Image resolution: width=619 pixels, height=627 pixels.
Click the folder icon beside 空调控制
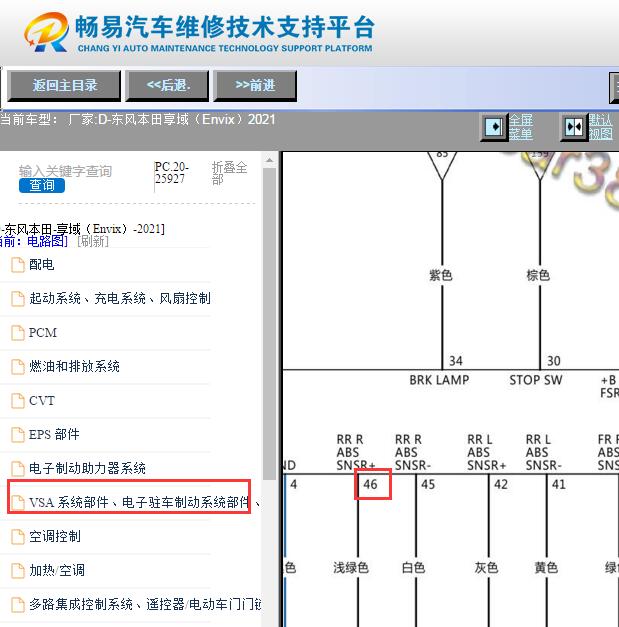(18, 537)
